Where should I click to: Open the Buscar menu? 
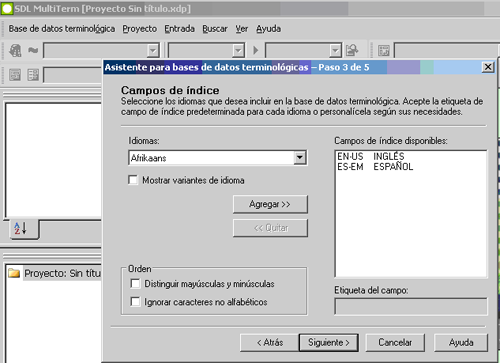pyautogui.click(x=215, y=29)
